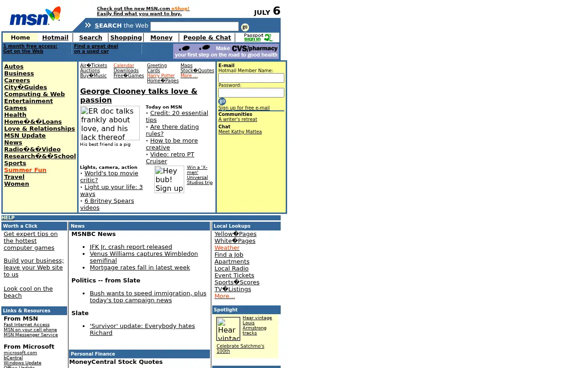The image size is (588, 368).
Task: Open George Clooney talks love headline
Action: pyautogui.click(x=139, y=96)
